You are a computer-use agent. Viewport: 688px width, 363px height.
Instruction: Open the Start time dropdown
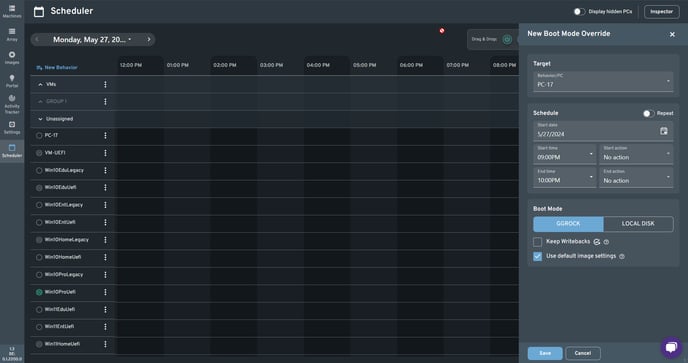564,154
